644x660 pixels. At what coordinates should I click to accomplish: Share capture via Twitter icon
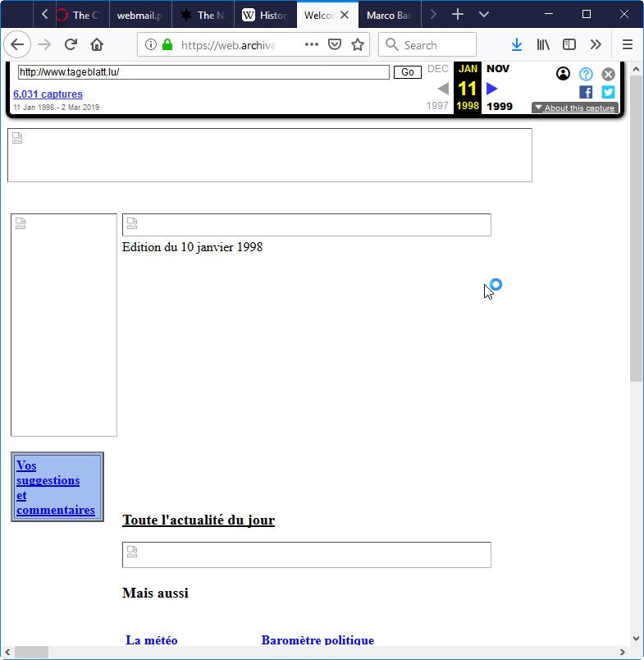click(x=608, y=92)
